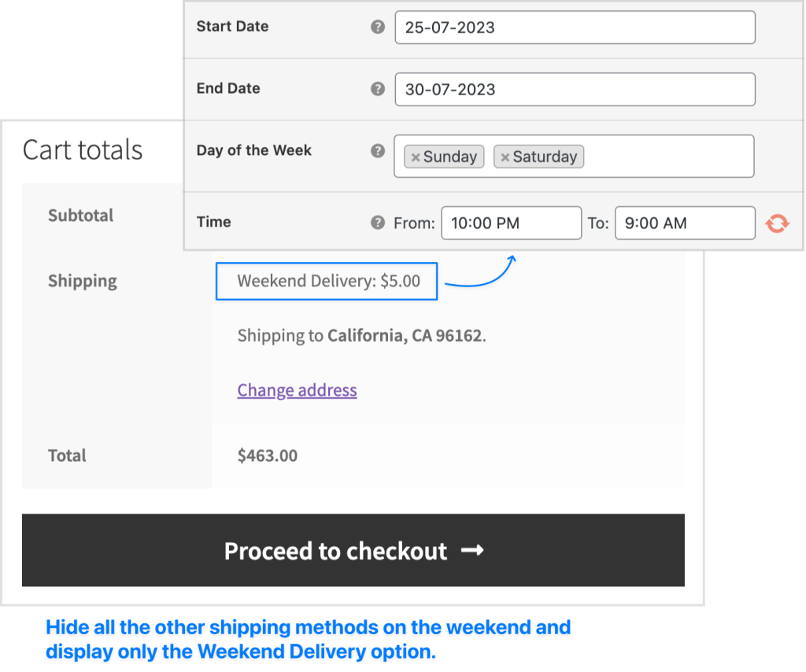Image resolution: width=806 pixels, height=672 pixels.
Task: Open the To time field 9:00 AM
Action: pyautogui.click(x=685, y=223)
